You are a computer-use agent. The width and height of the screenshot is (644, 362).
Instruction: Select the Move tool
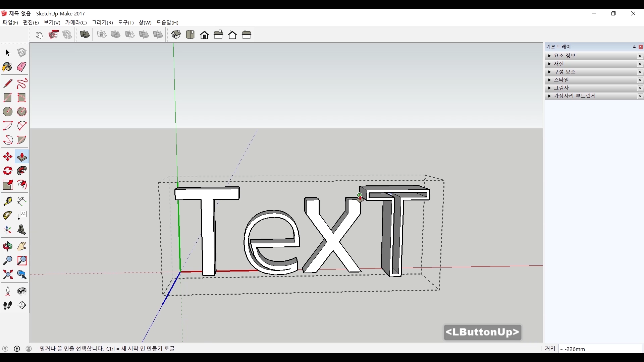click(7, 157)
